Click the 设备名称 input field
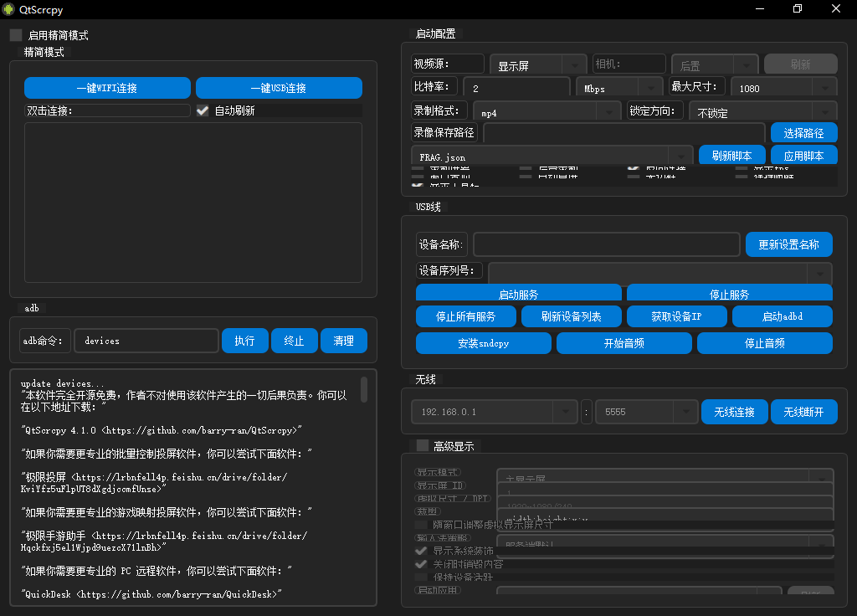The height and width of the screenshot is (616, 857). [607, 244]
